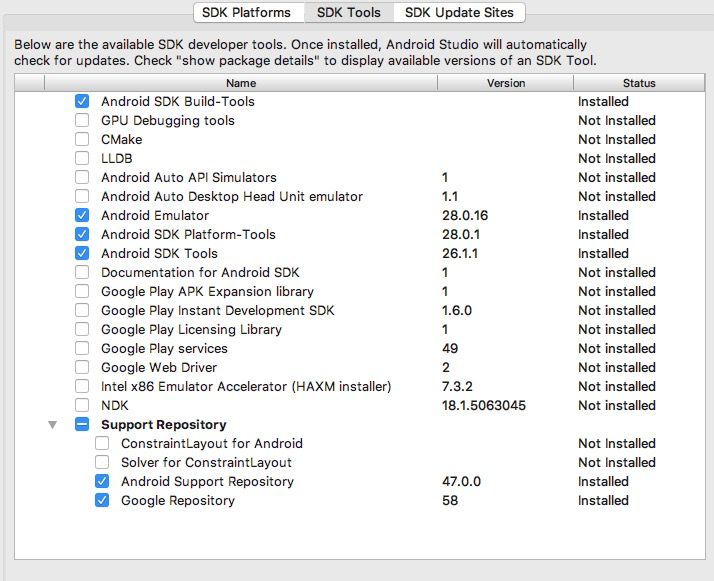Enable Android Auto API Simulators checkbox
Screen dimensions: 714x581
82,177
